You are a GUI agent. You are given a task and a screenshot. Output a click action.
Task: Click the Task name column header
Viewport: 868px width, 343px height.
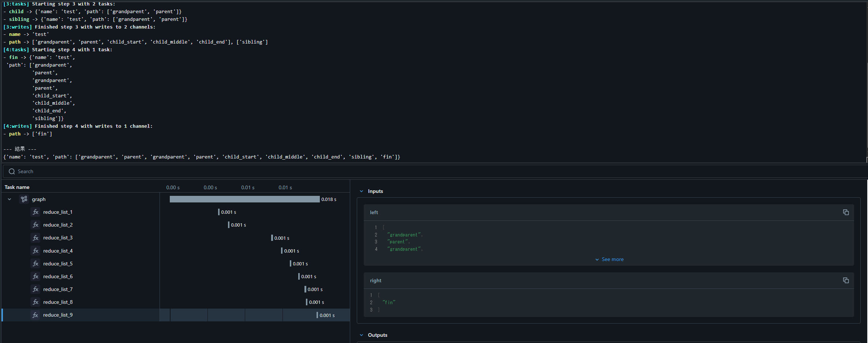(x=17, y=187)
